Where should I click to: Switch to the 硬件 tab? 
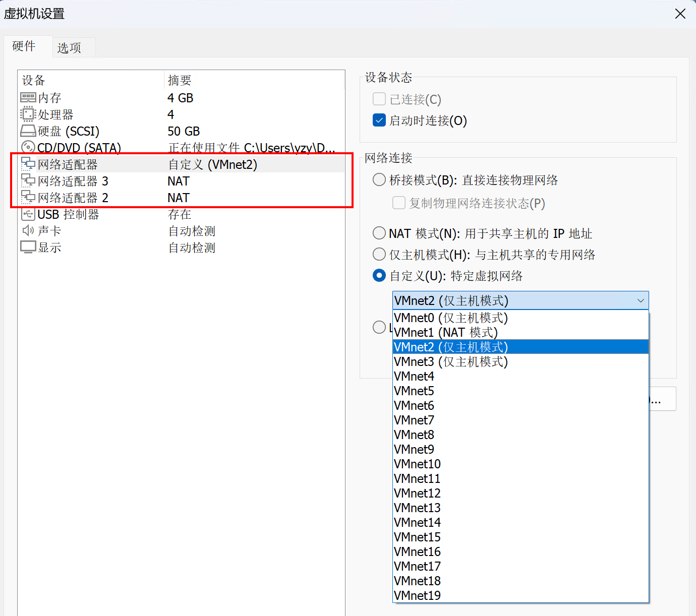28,46
